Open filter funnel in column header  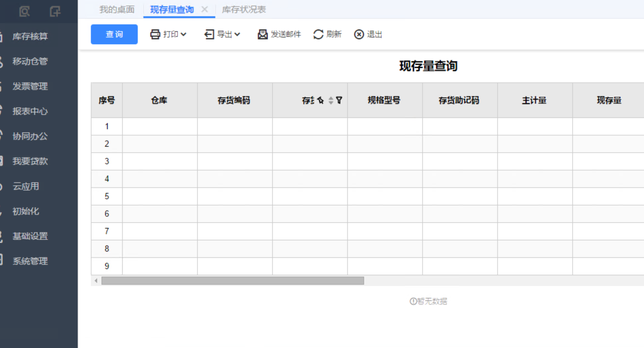point(339,100)
